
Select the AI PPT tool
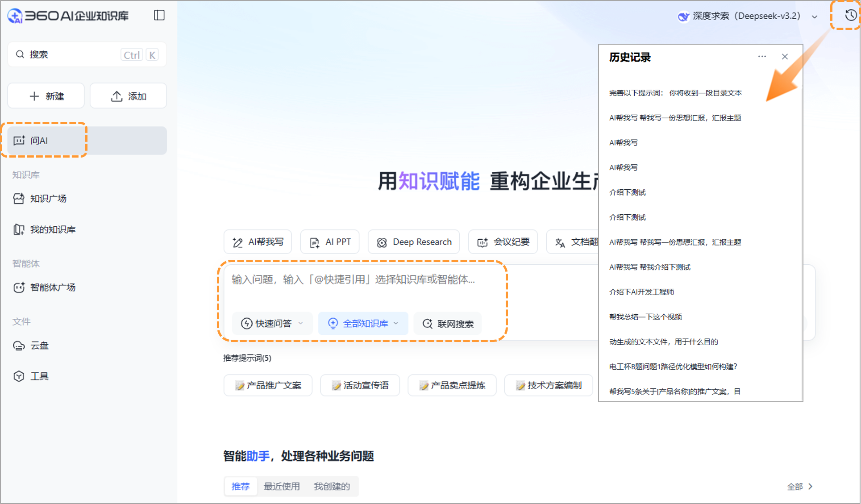pos(329,242)
